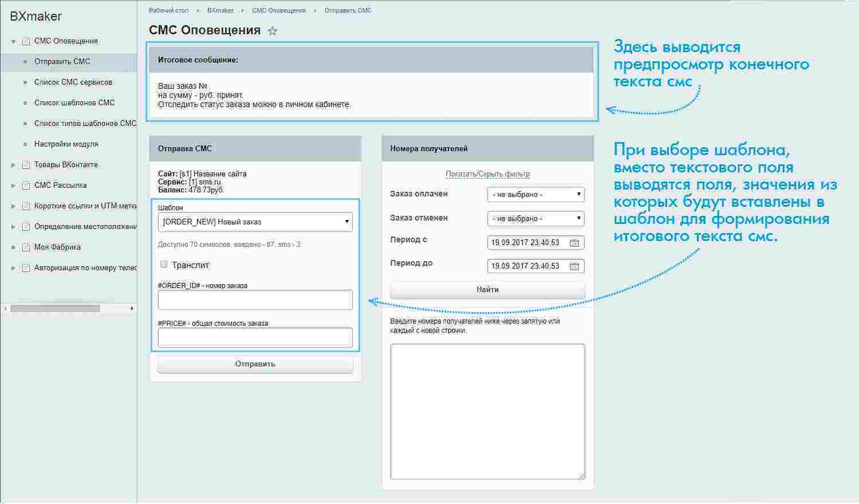
Task: Open Список шаблонов СМС menu item
Action: pos(74,103)
